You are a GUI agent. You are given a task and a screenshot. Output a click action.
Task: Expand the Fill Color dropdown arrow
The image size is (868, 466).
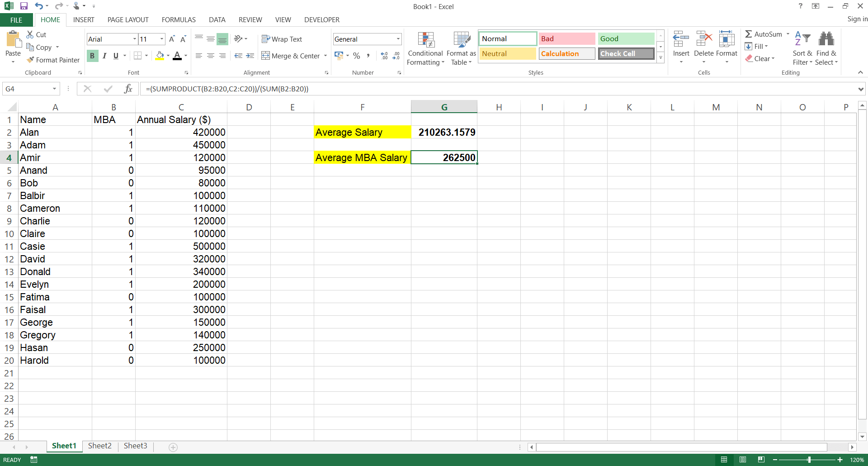(168, 56)
